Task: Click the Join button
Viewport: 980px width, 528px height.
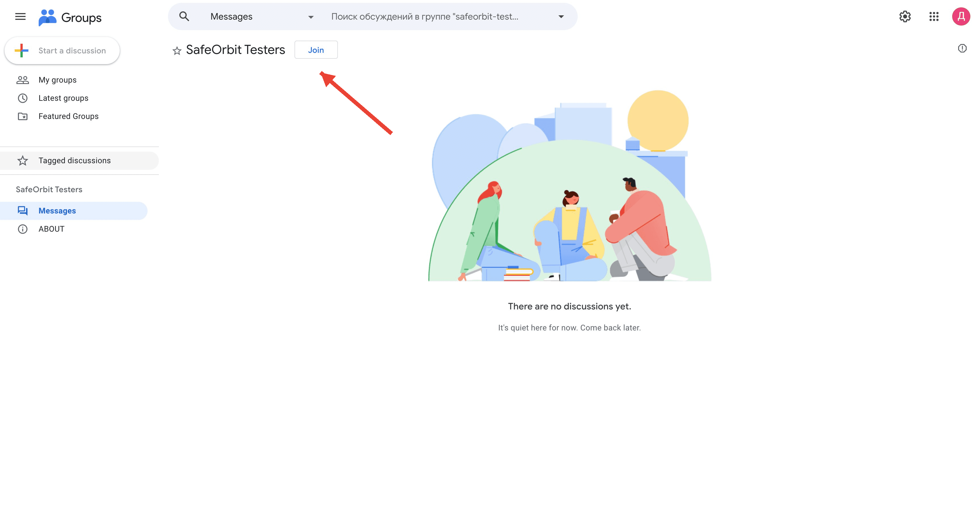Action: (316, 50)
